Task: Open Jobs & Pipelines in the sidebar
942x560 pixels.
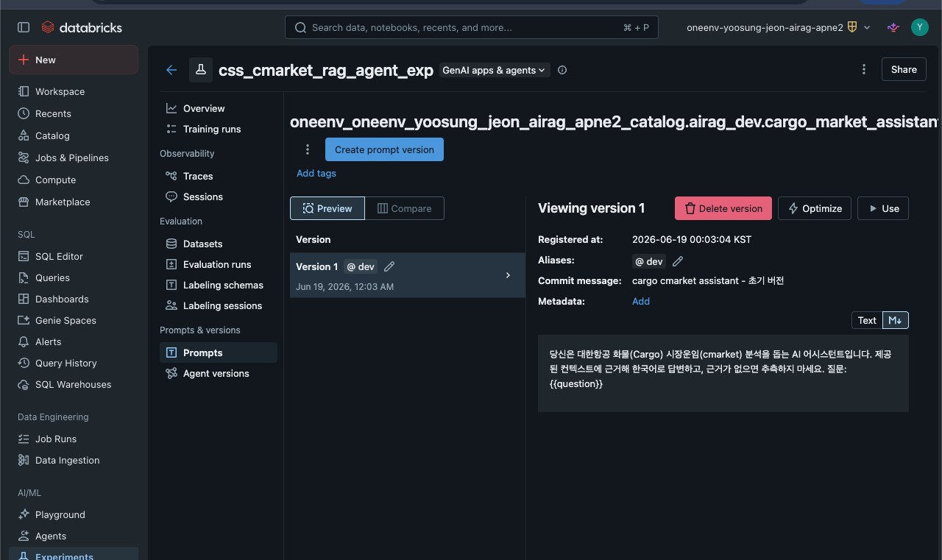Action: tap(74, 157)
